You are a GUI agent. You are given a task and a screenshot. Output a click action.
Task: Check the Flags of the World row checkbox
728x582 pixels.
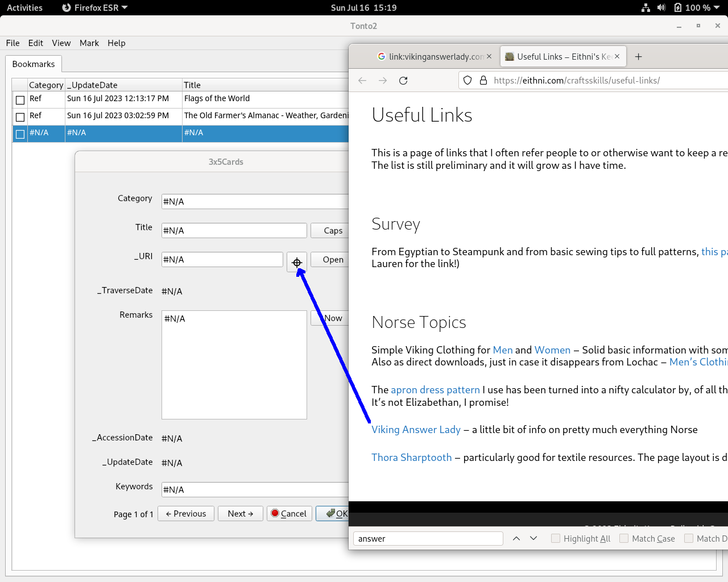tap(20, 100)
